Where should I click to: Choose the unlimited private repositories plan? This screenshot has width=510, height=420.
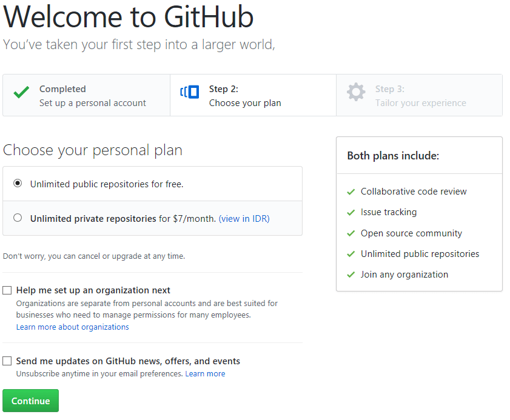pyautogui.click(x=18, y=217)
